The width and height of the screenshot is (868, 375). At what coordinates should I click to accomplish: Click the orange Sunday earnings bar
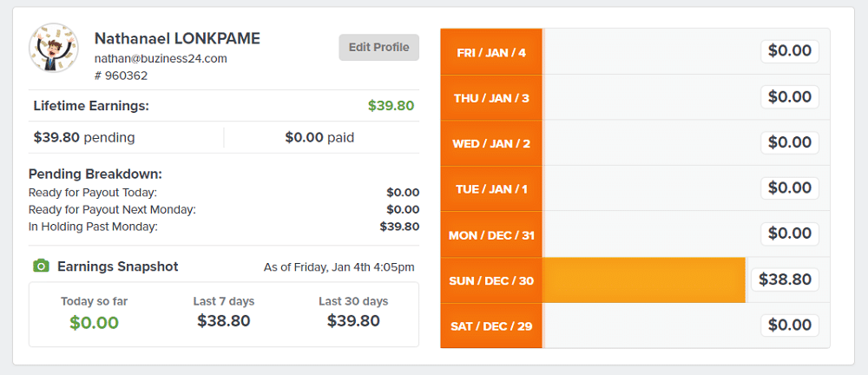point(644,280)
